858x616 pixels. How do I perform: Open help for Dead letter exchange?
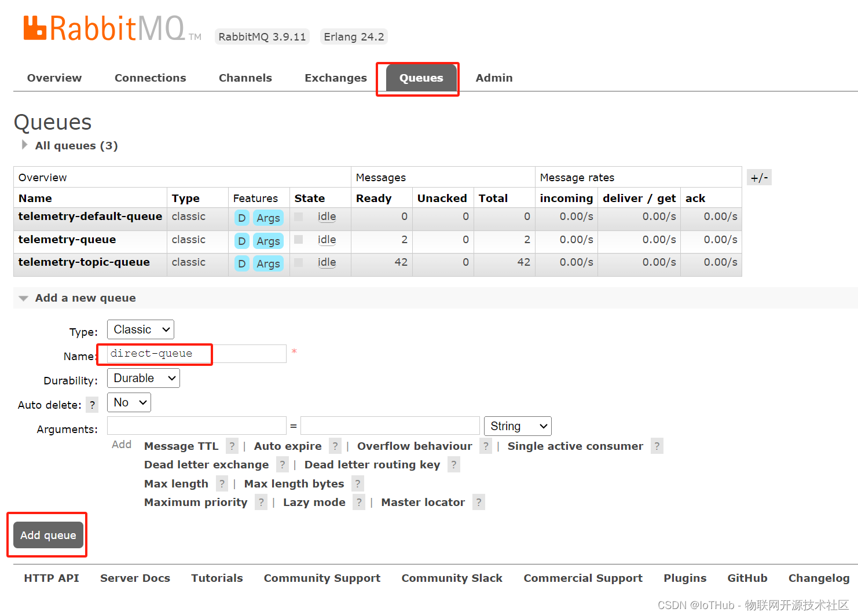(283, 464)
